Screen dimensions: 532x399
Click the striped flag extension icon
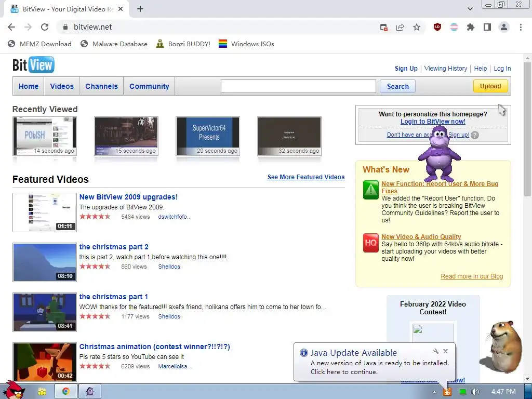(x=454, y=27)
